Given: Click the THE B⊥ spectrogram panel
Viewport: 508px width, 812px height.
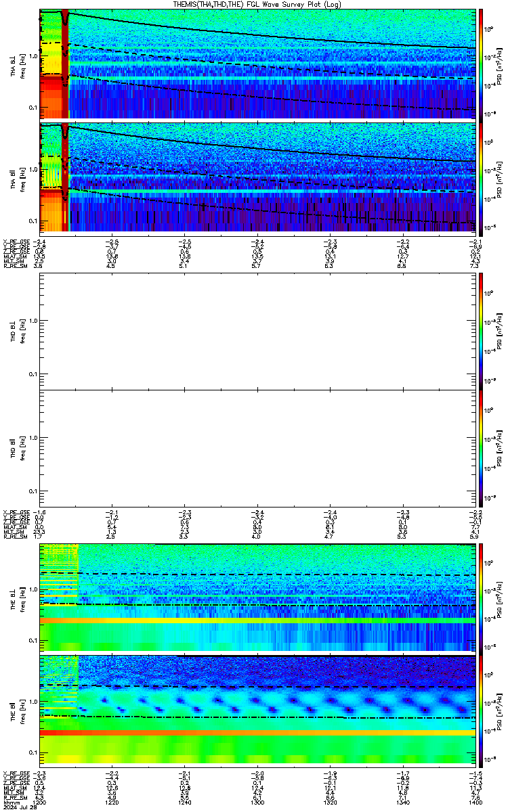Looking at the screenshot, I should (x=257, y=597).
